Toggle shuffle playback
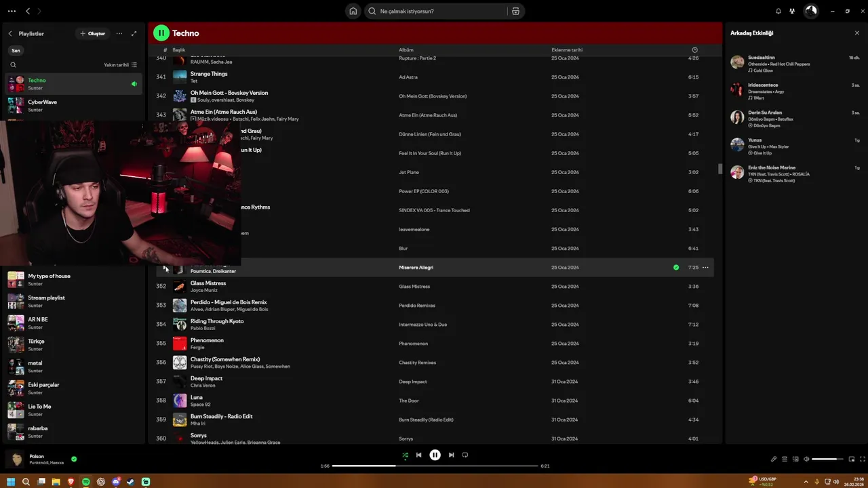The width and height of the screenshot is (868, 488). tap(405, 455)
